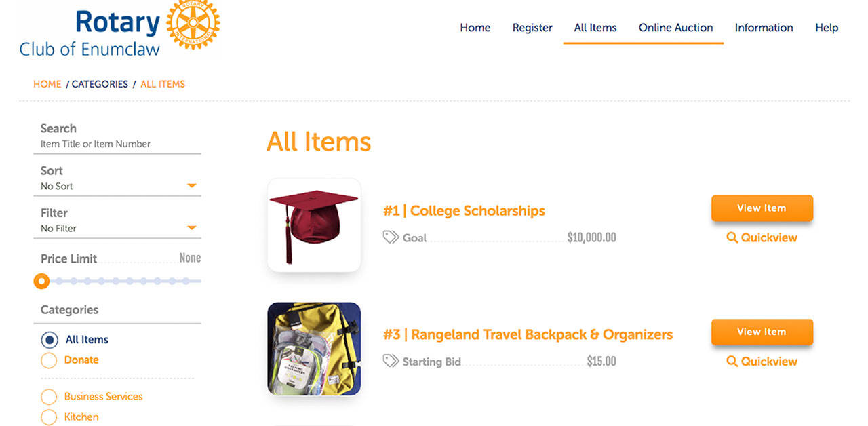868x426 pixels.
Task: Expand the Filter dropdown
Action: (x=191, y=228)
